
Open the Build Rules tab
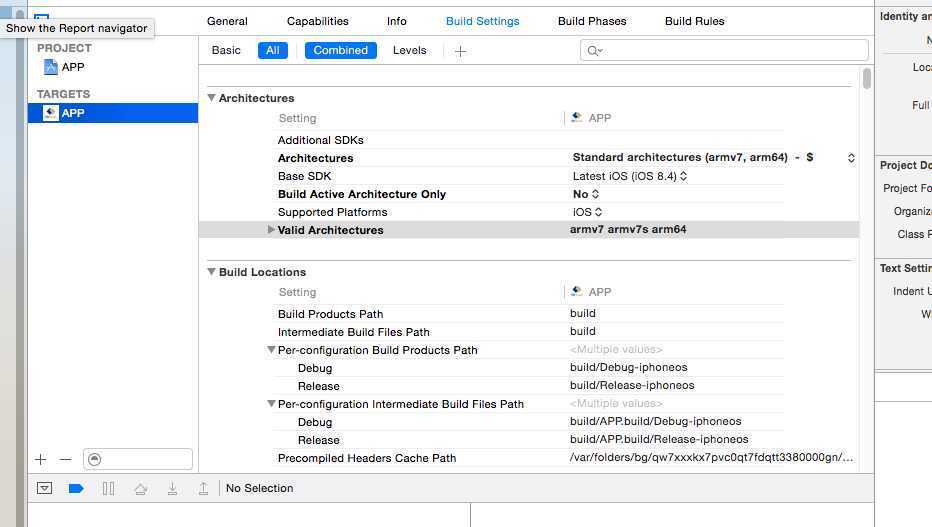coord(694,21)
